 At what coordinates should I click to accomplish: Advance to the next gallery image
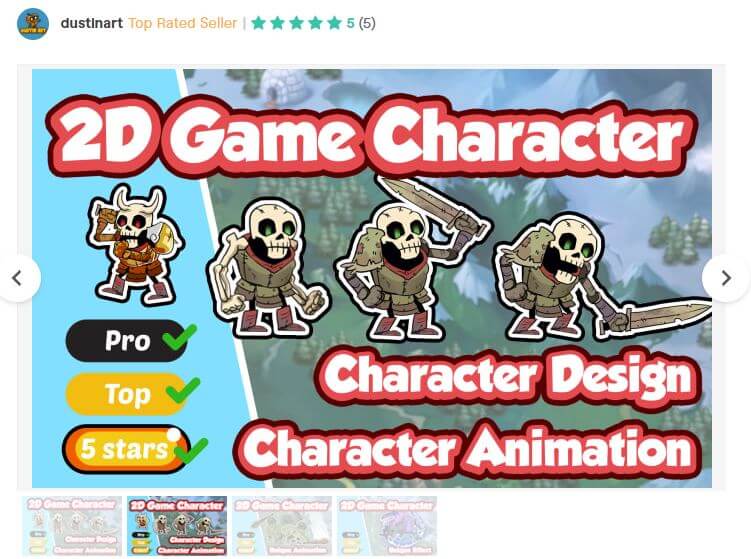click(x=726, y=278)
